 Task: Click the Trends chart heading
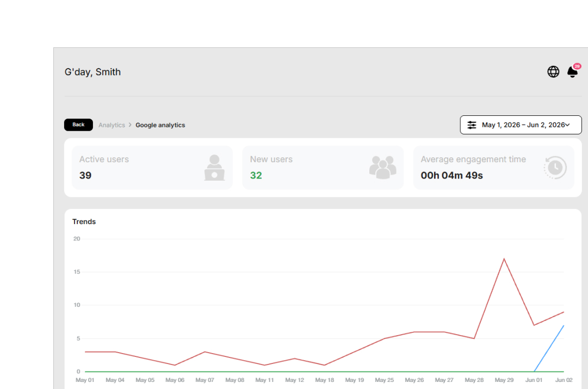pyautogui.click(x=84, y=221)
